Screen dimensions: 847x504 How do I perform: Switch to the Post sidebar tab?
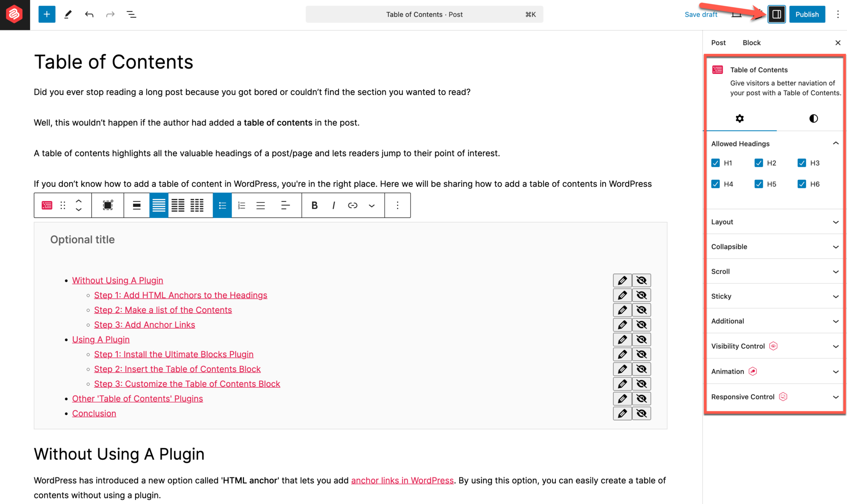pyautogui.click(x=718, y=43)
